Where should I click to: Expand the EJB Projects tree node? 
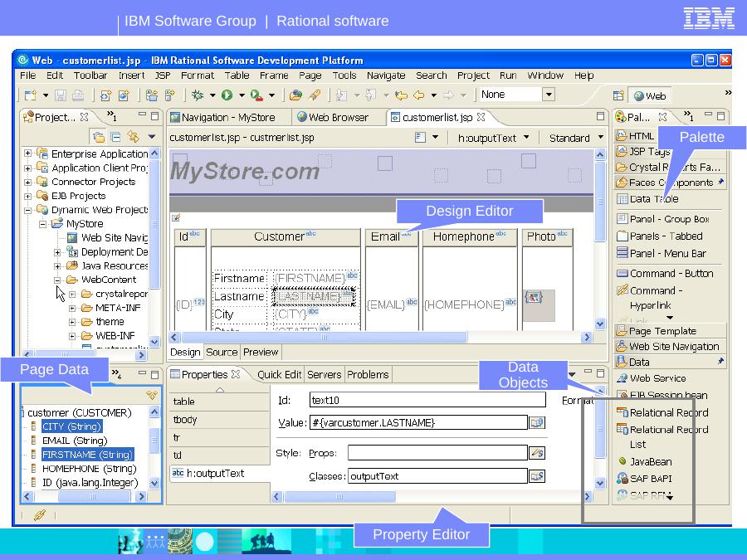(x=28, y=196)
